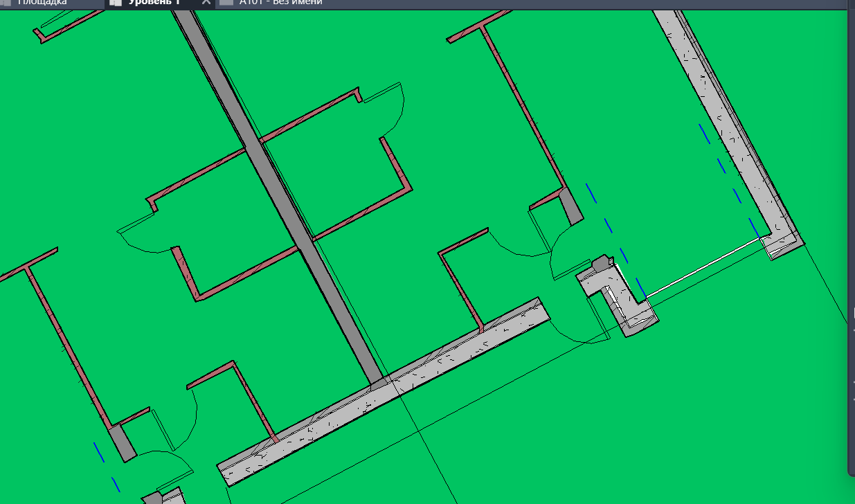Switch to the Площадка view tab
This screenshot has height=504, width=855.
(x=42, y=2)
